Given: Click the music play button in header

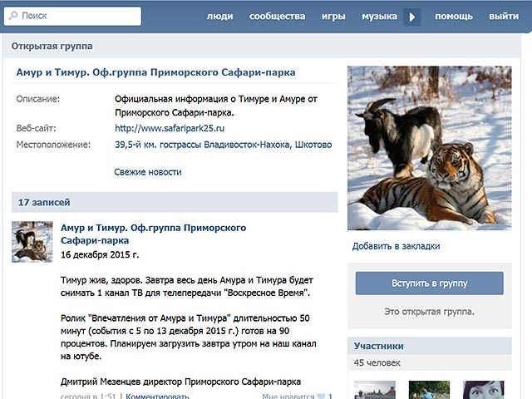Looking at the screenshot, I should point(412,17).
